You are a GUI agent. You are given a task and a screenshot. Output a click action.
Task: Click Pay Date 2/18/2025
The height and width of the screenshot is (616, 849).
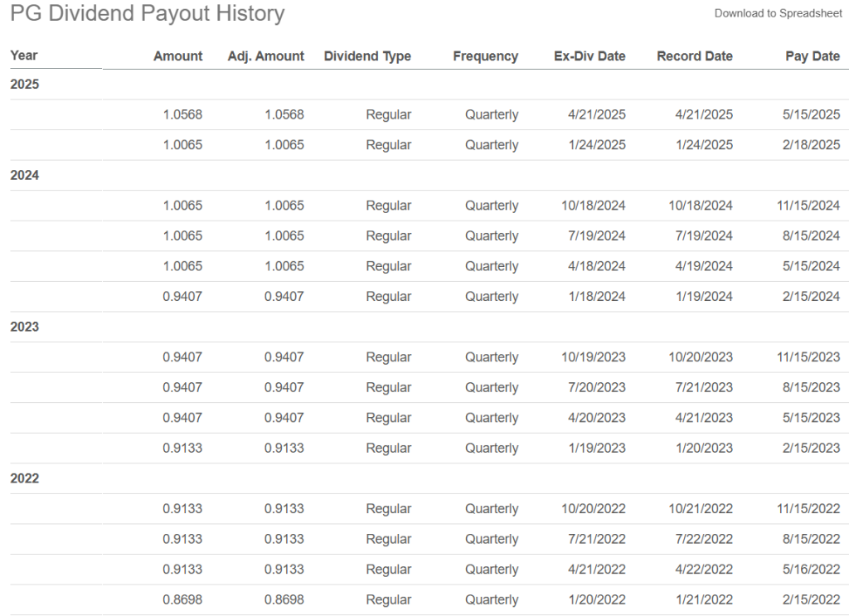click(811, 145)
